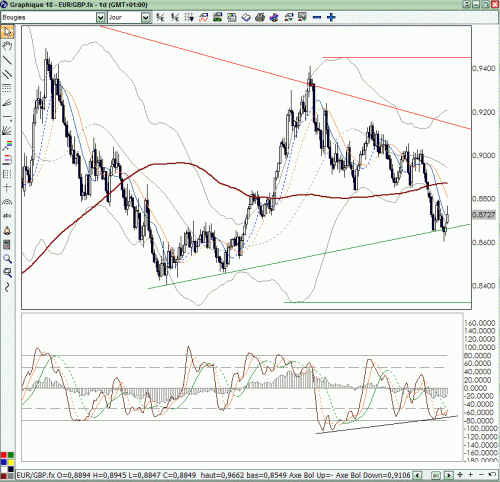Pick the dark red color swatch

click(3, 476)
